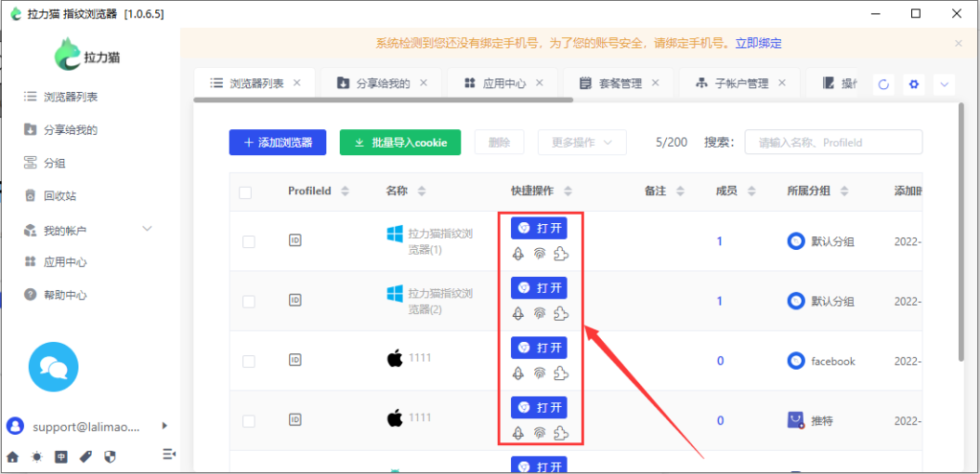
Task: Click the fingerprint icon for 拉力猫指纹浏览器(1)
Action: (x=540, y=253)
